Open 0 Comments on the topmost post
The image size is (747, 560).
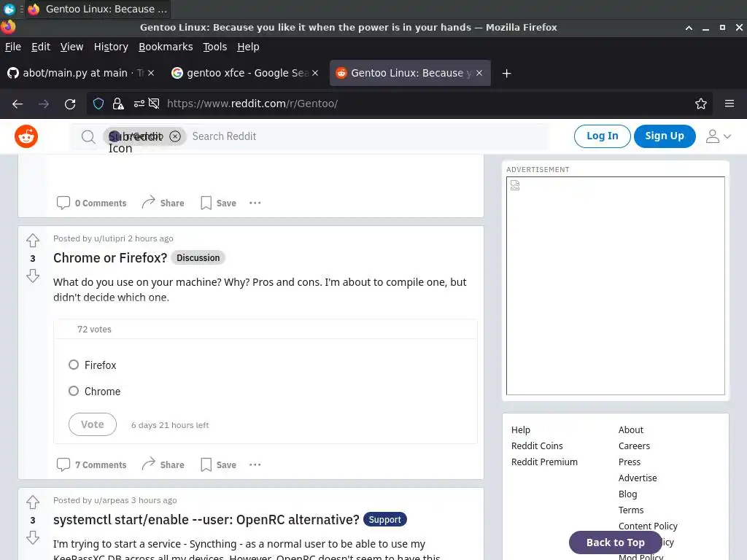click(91, 203)
